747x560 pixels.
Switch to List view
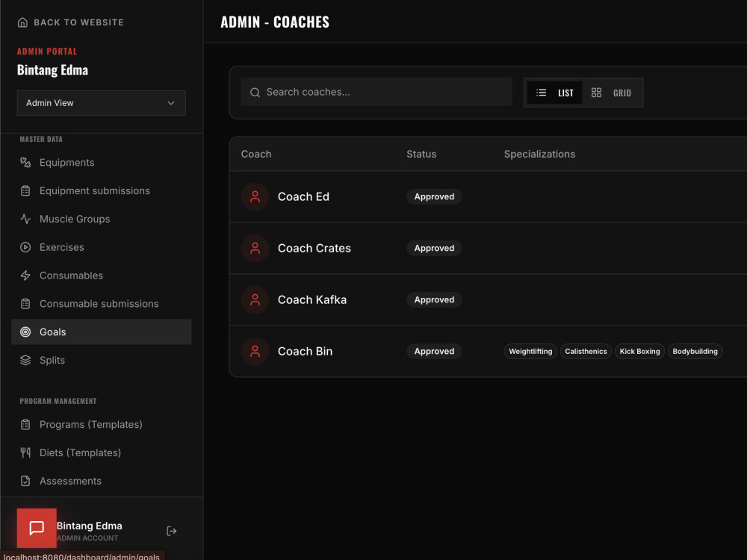click(554, 93)
